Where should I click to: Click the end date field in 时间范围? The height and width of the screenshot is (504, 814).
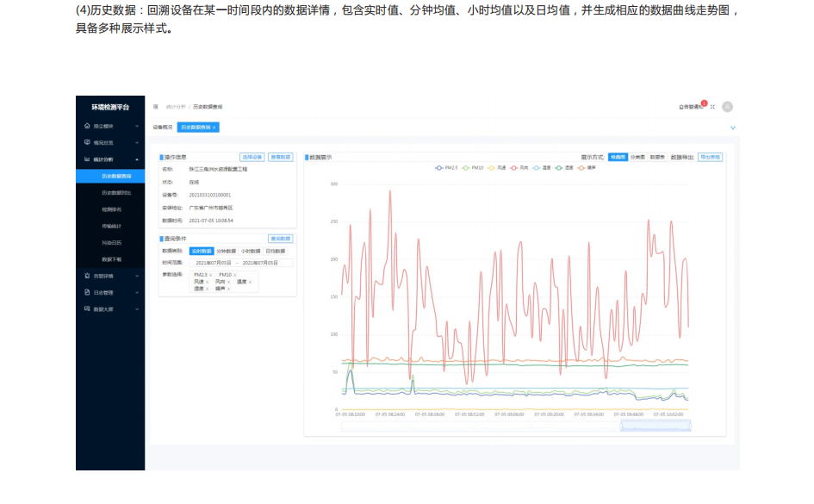click(x=260, y=263)
